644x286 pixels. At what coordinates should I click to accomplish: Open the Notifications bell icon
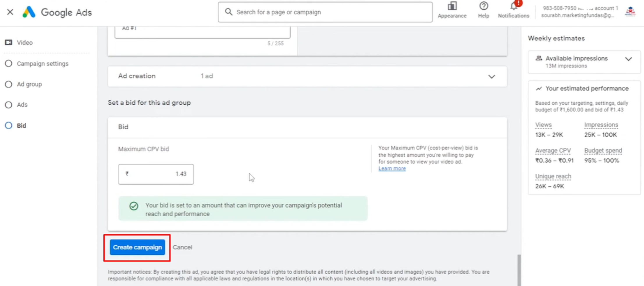[x=514, y=6]
